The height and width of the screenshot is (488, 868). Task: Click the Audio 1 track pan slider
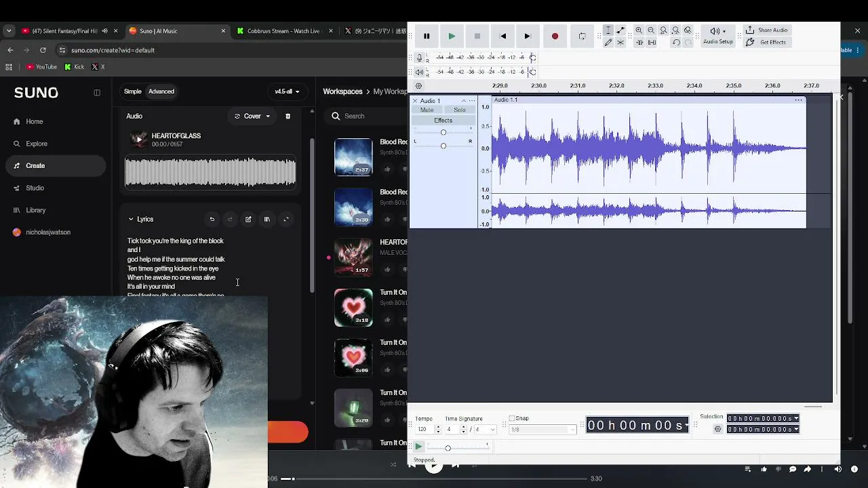pos(443,146)
